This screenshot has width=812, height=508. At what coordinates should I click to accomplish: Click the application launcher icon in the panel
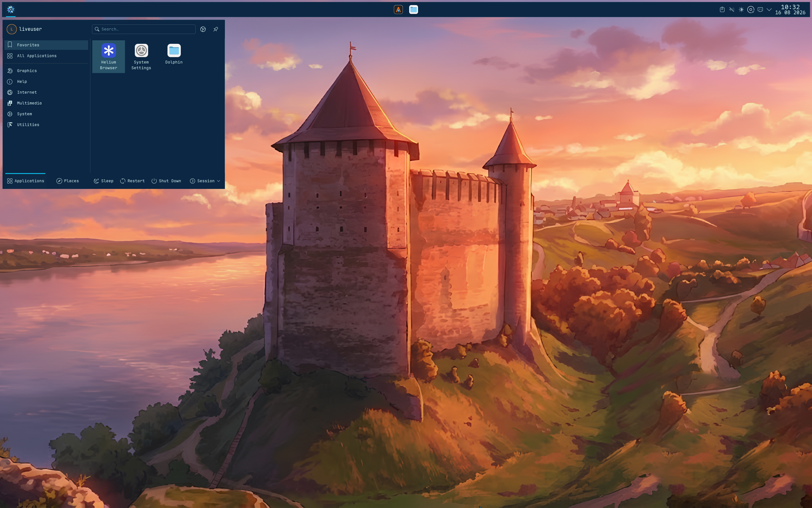[x=11, y=10]
